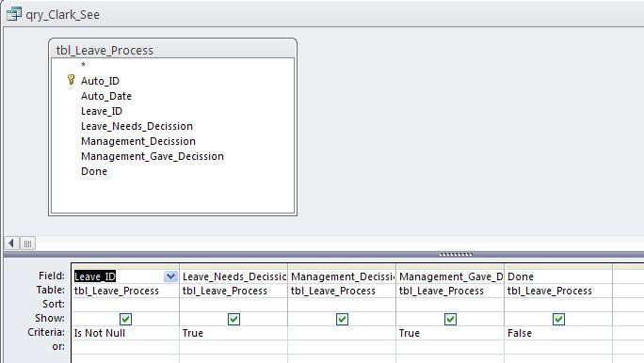Click the tbl_Leave_Process table title bar
The height and width of the screenshot is (363, 644).
pyautogui.click(x=172, y=49)
